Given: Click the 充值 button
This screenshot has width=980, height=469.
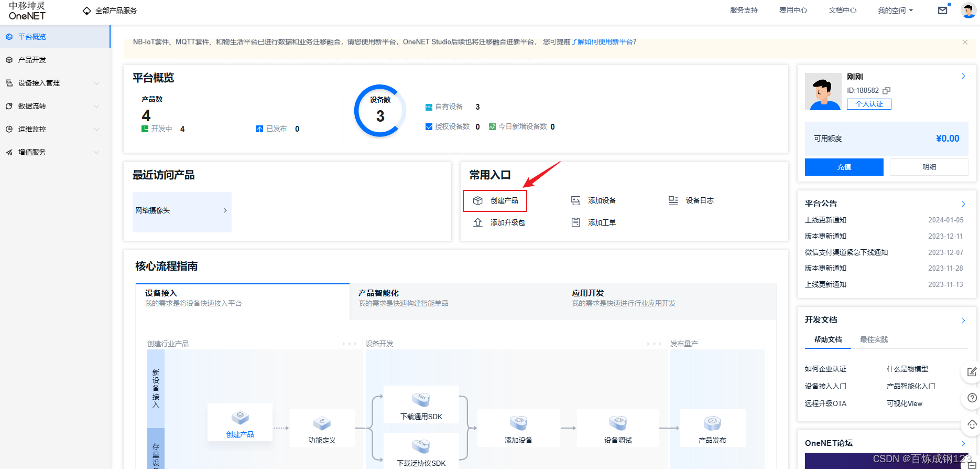Looking at the screenshot, I should pyautogui.click(x=844, y=167).
